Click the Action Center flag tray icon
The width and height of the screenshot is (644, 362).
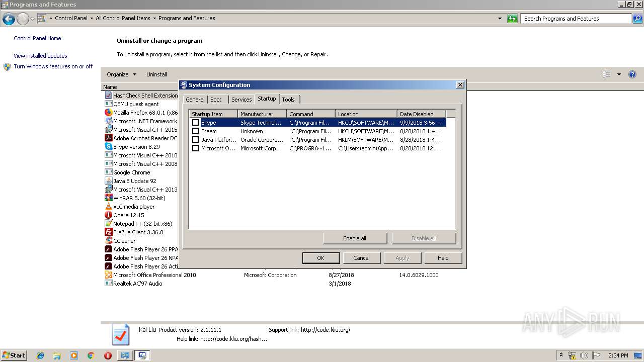point(596,355)
